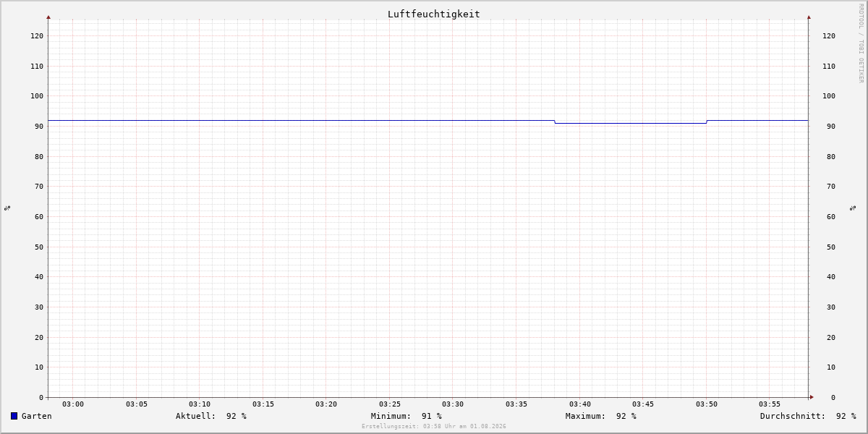This screenshot has height=434, width=868.
Task: Click the 03:40 time axis label
Action: click(x=580, y=404)
